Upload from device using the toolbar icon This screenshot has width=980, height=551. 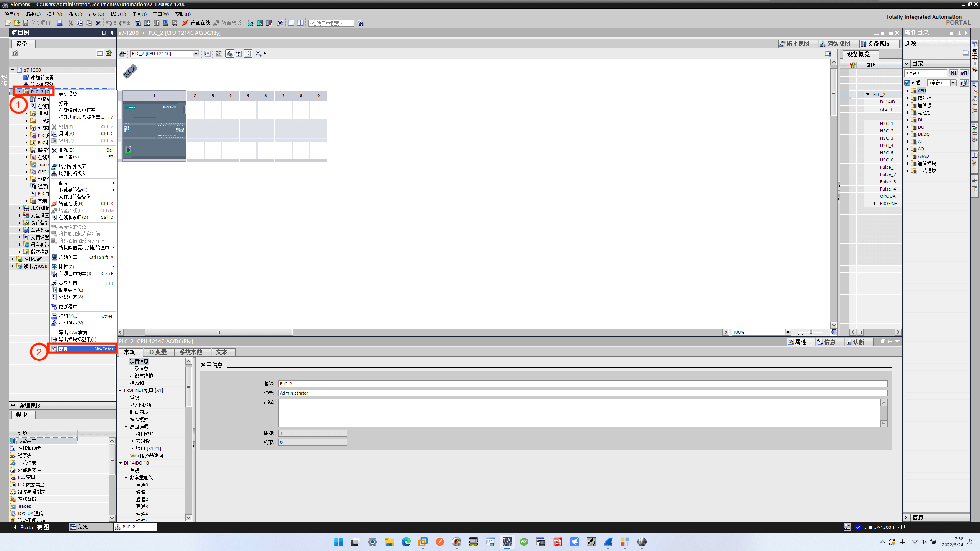click(x=157, y=23)
